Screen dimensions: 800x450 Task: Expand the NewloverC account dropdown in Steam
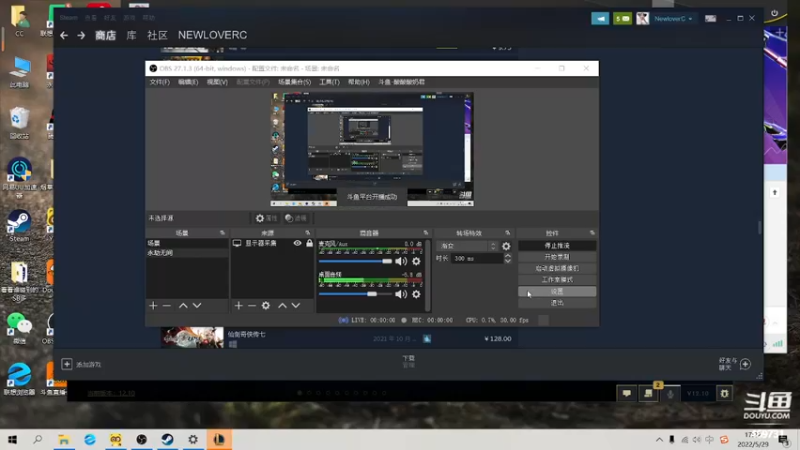pos(673,19)
